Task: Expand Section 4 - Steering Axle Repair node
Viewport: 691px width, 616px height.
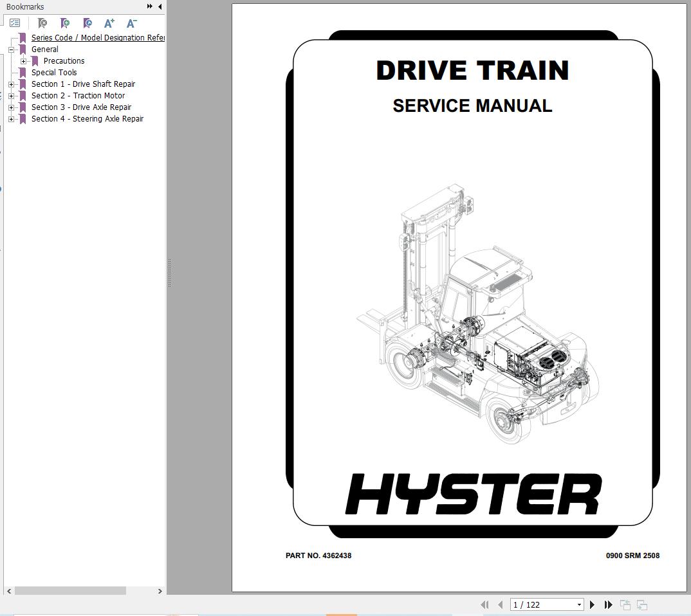Action: pyautogui.click(x=11, y=119)
